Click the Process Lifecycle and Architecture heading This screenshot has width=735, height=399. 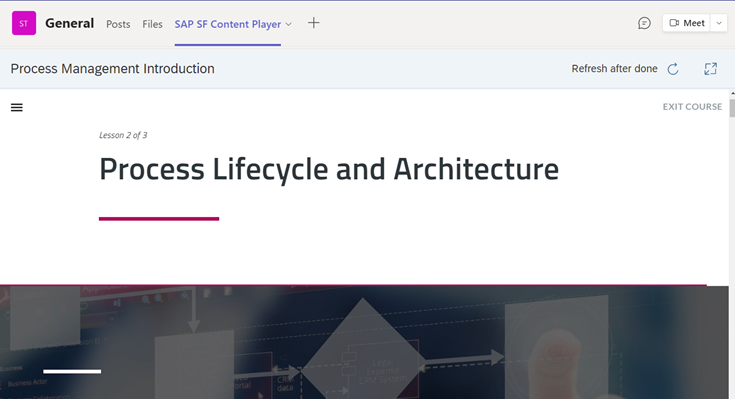329,169
